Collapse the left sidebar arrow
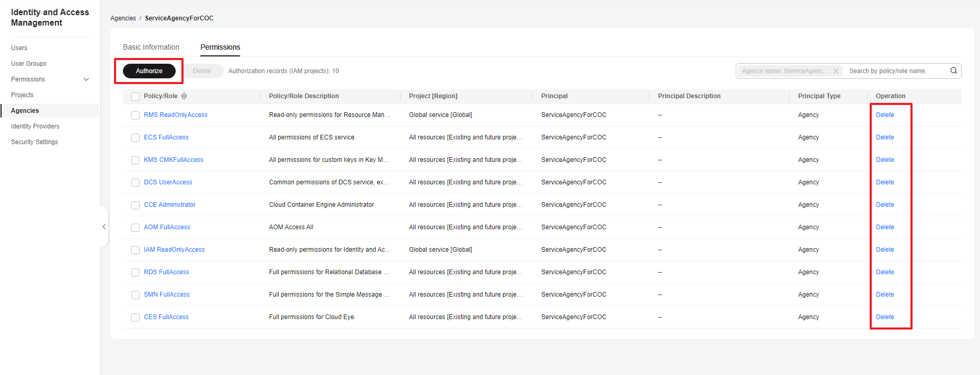The image size is (980, 375). [104, 227]
